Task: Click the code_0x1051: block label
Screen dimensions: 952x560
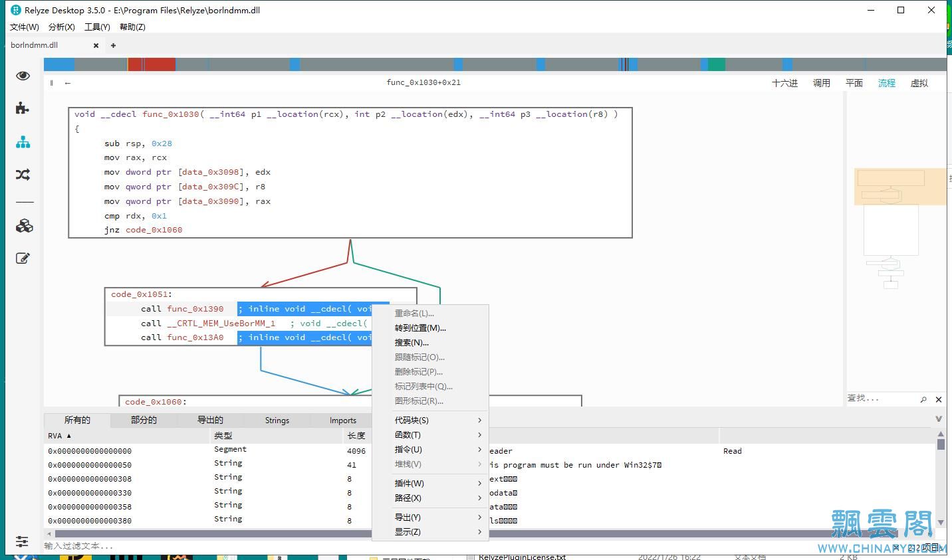Action: tap(141, 294)
